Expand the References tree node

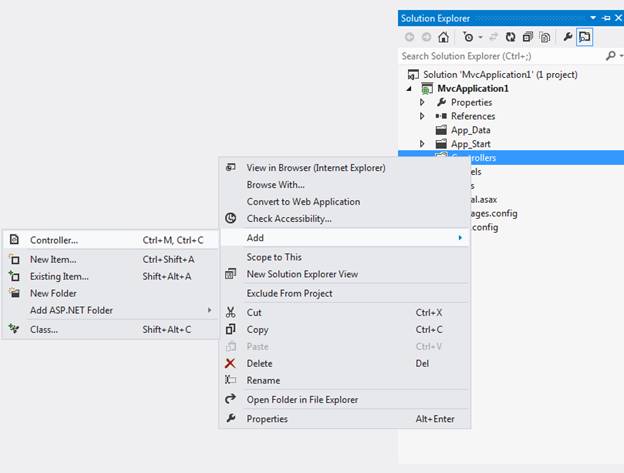422,116
